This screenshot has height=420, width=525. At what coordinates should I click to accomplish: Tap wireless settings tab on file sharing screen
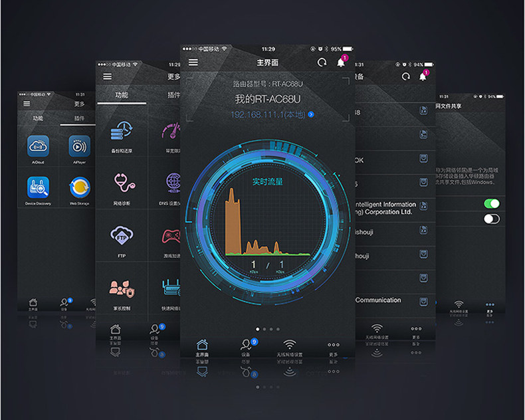click(x=459, y=307)
